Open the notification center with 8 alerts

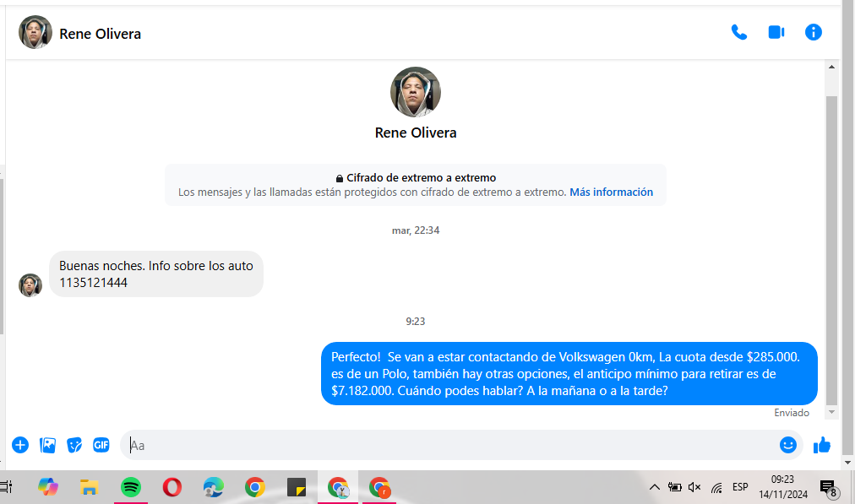tap(828, 488)
